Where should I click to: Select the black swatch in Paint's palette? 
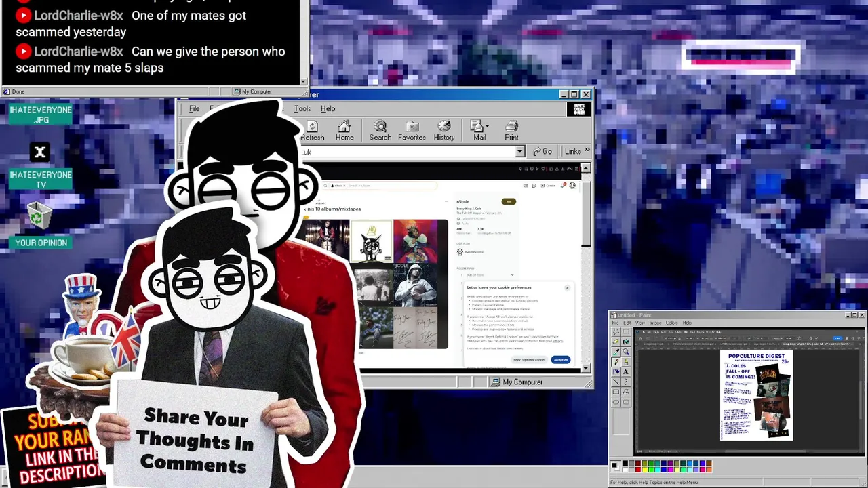[x=625, y=463]
